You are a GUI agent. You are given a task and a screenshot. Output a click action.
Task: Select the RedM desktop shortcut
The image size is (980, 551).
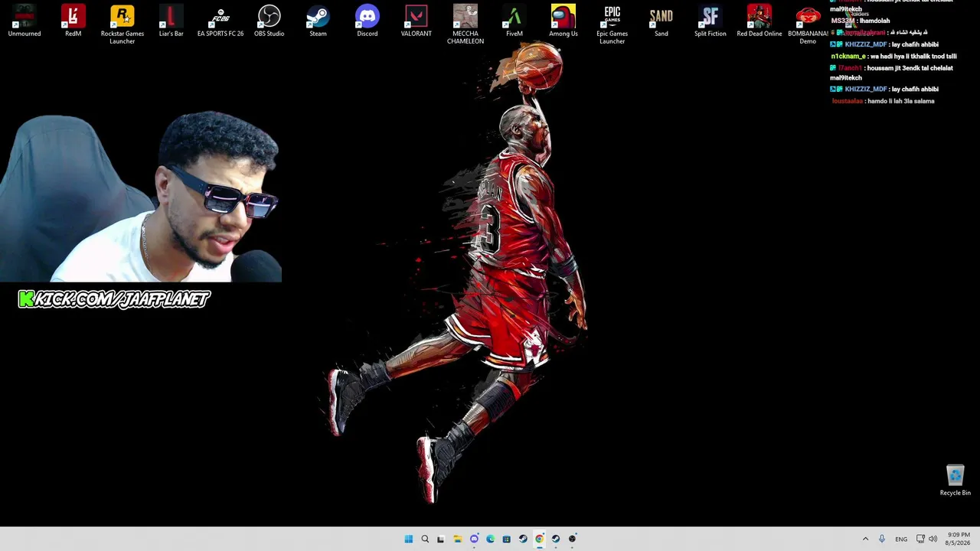pos(73,21)
